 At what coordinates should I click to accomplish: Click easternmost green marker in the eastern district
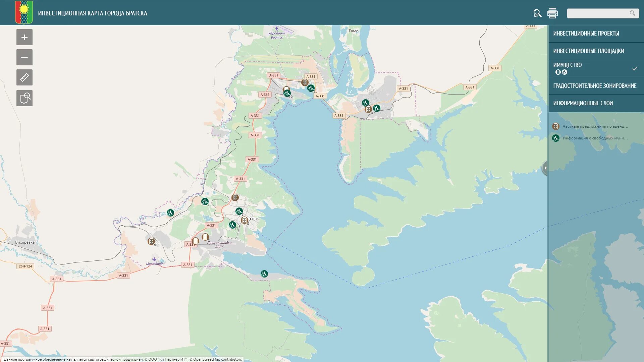pos(376,108)
